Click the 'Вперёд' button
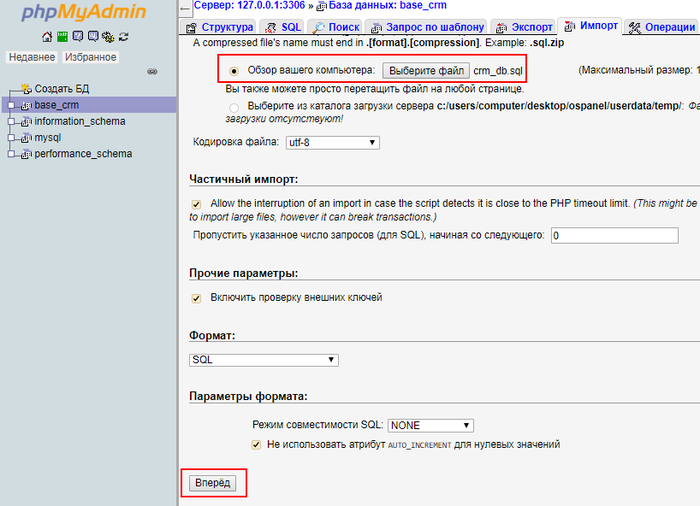 tap(212, 483)
